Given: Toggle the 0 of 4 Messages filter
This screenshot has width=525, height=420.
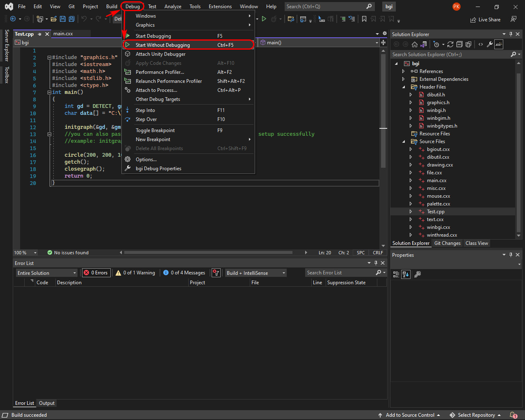Looking at the screenshot, I should coord(184,273).
